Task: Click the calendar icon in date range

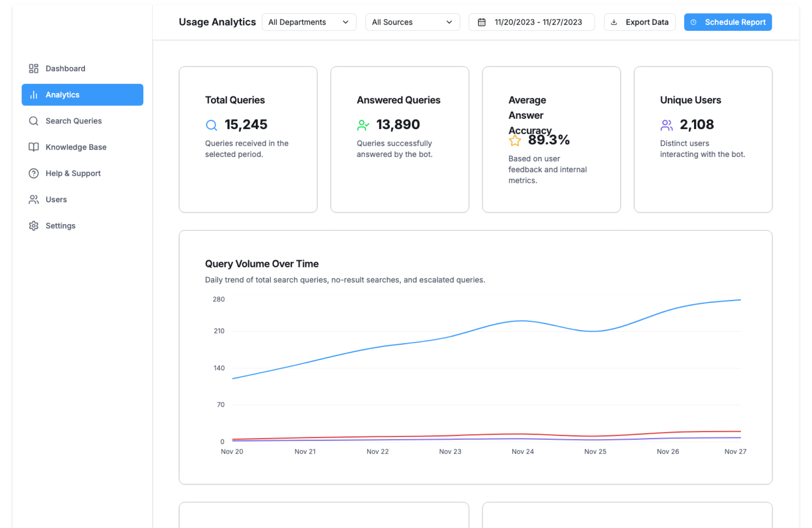Action: click(x=481, y=22)
